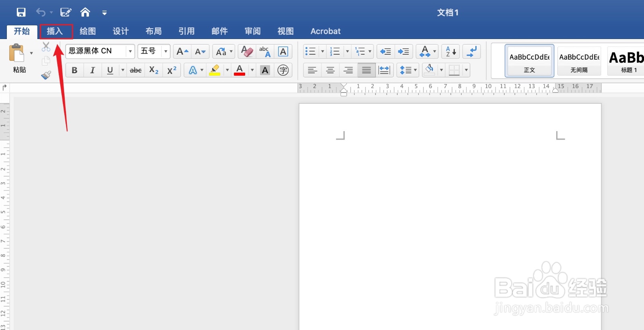Clear all formatting with the eraser icon
This screenshot has width=644, height=330.
[247, 52]
